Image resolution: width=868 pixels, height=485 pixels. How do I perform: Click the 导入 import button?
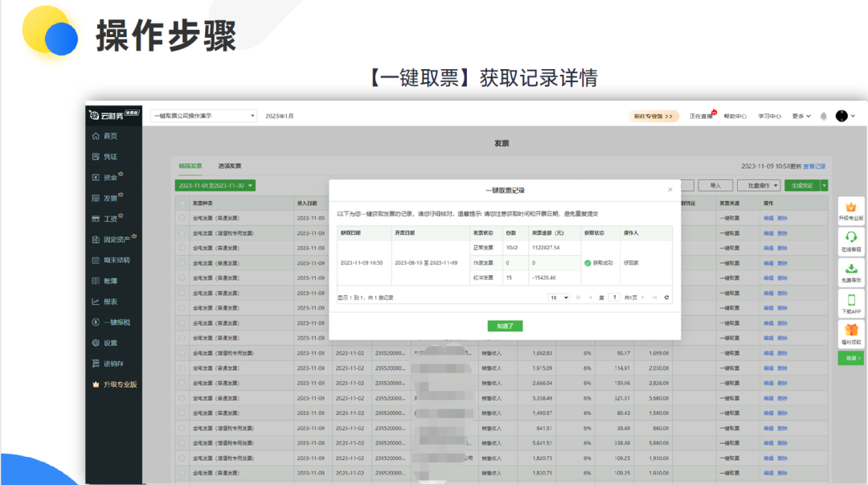tap(715, 186)
